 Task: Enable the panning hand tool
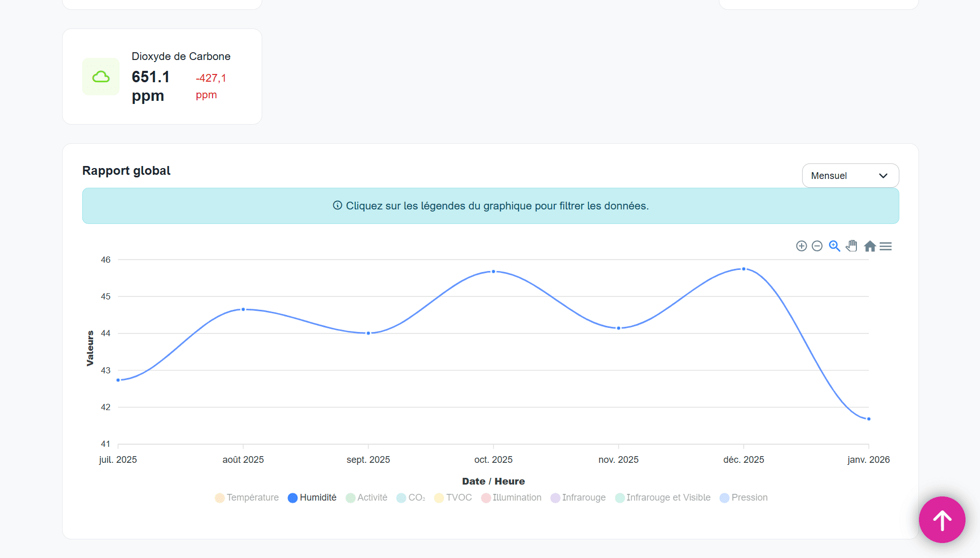point(852,246)
